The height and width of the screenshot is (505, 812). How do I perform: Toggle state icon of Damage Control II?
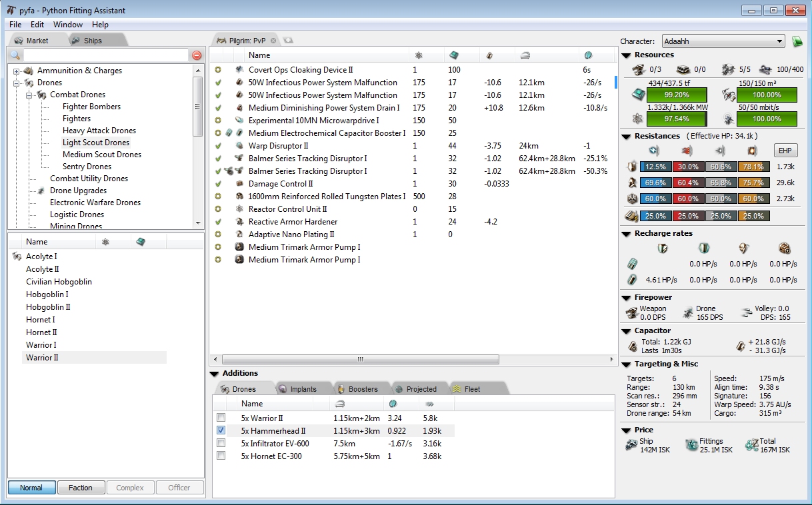point(217,184)
